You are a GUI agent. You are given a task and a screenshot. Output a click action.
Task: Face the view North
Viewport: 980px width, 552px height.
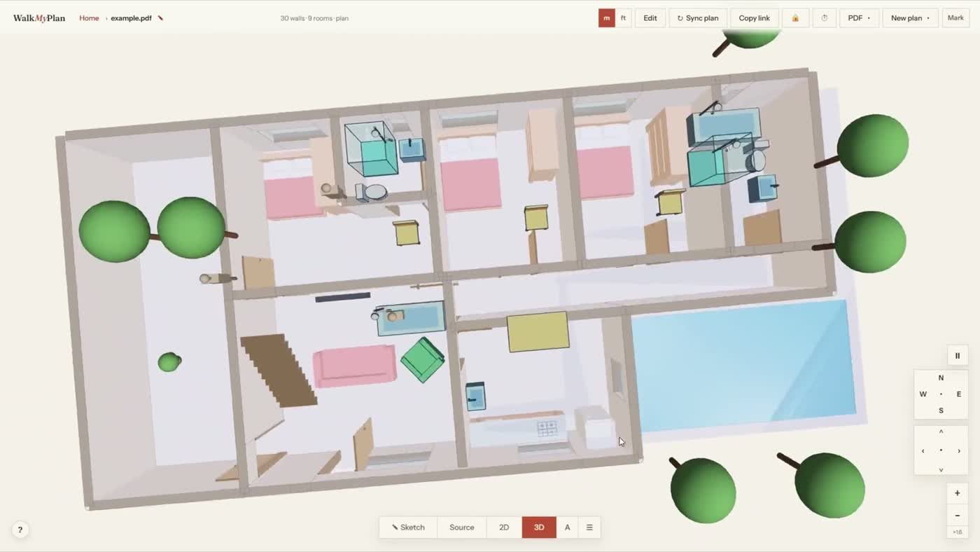click(941, 378)
